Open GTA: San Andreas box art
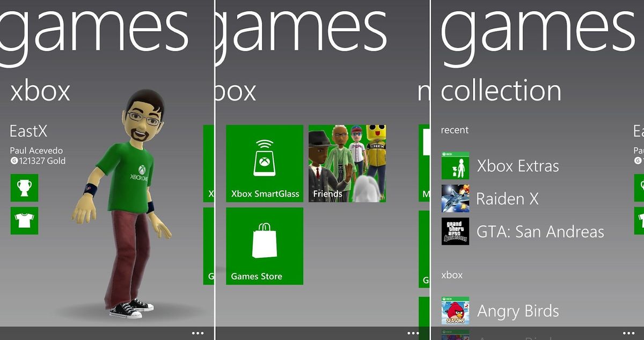Screen dimensions: 644x340 pyautogui.click(x=456, y=232)
